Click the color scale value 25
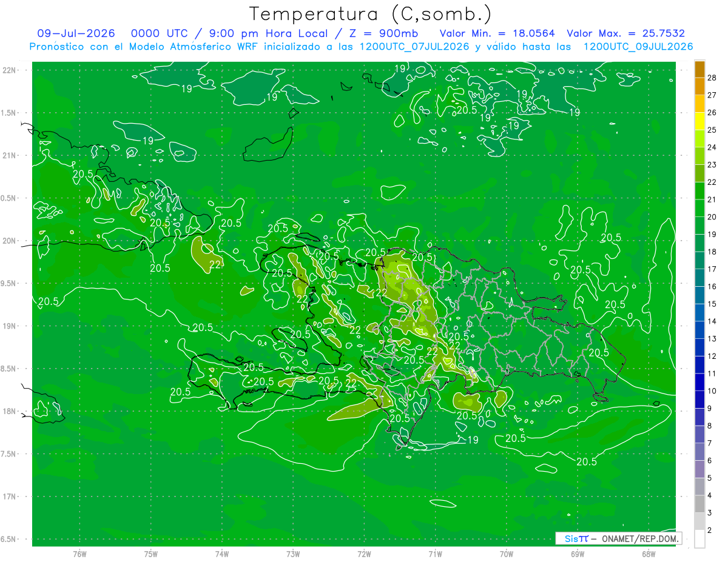Image resolution: width=728 pixels, height=562 pixels. (x=712, y=130)
